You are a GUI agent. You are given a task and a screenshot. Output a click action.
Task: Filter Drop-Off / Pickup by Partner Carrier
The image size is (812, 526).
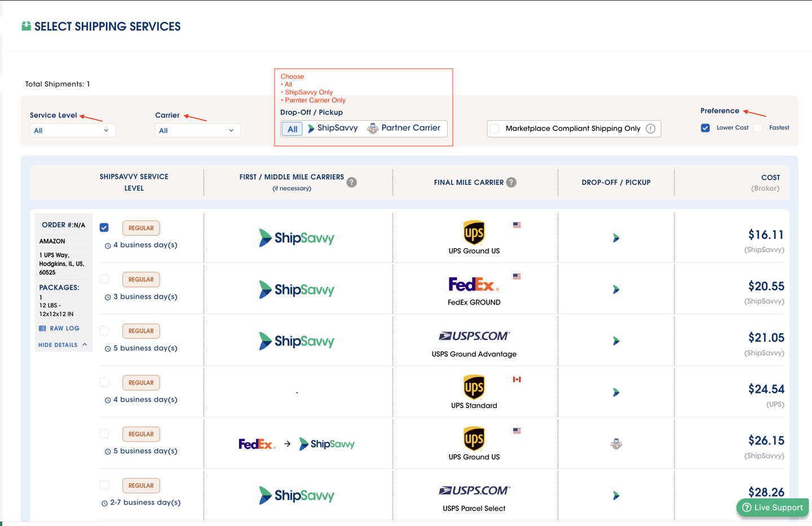404,128
